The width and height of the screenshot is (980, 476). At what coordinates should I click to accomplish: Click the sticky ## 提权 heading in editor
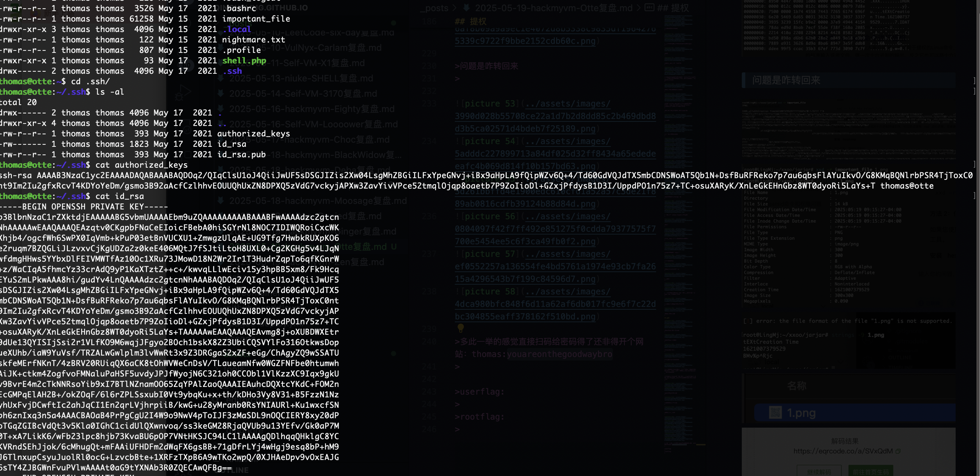(470, 21)
